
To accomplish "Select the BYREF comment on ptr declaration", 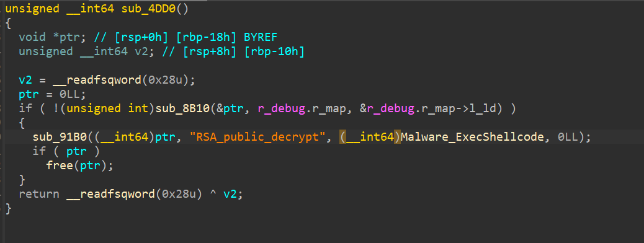I will (261, 37).
